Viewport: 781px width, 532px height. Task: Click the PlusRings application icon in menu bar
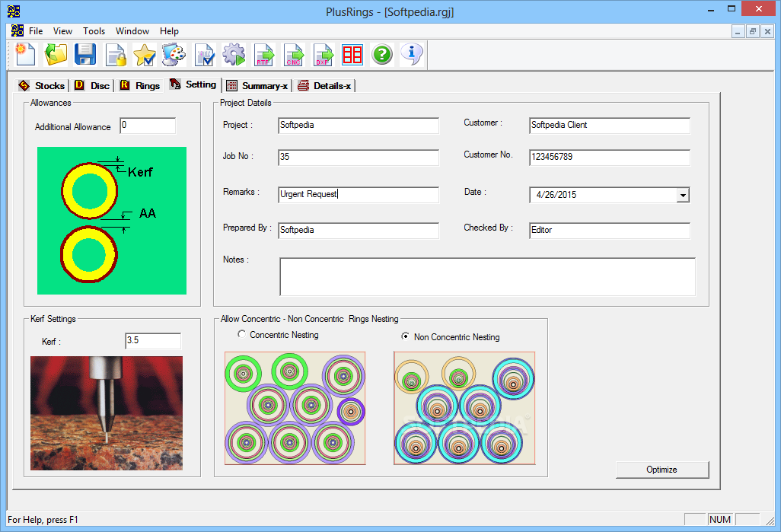click(17, 31)
